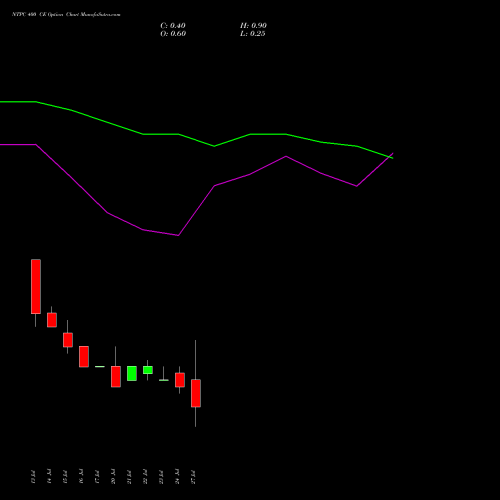Click the 13 Jul date label on the axis

coord(33,477)
